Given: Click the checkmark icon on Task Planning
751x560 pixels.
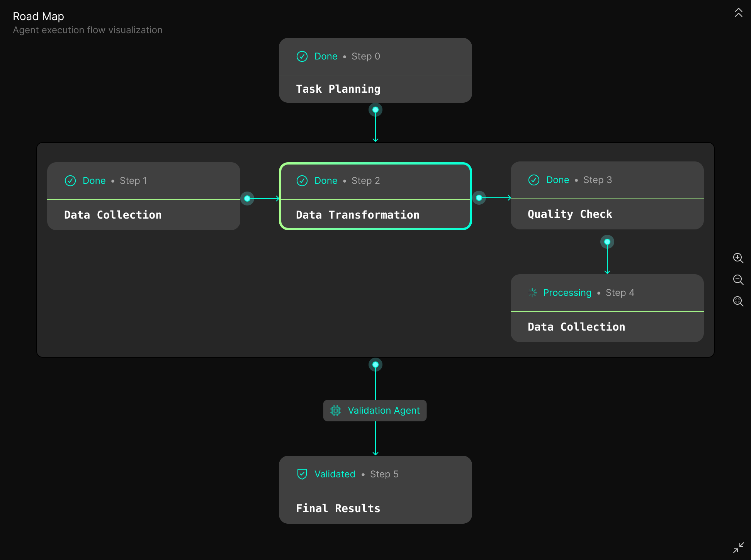Looking at the screenshot, I should pyautogui.click(x=302, y=56).
